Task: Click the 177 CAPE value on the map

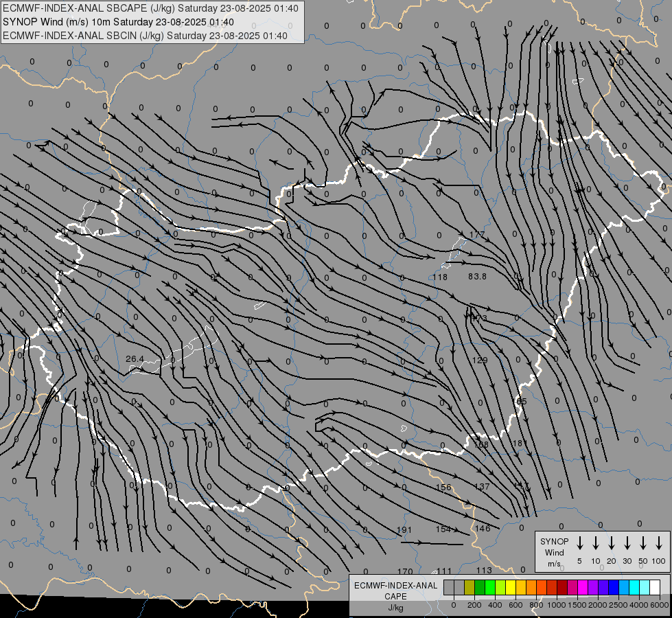Action: pyautogui.click(x=477, y=235)
